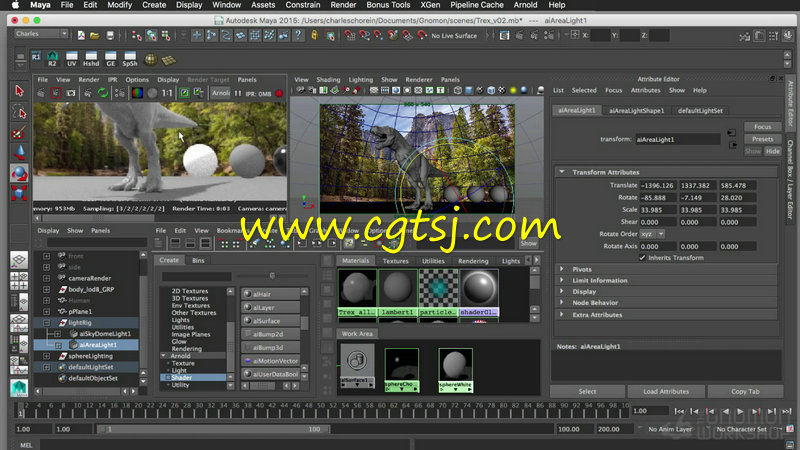Choose the Paint selection tool

point(19,133)
